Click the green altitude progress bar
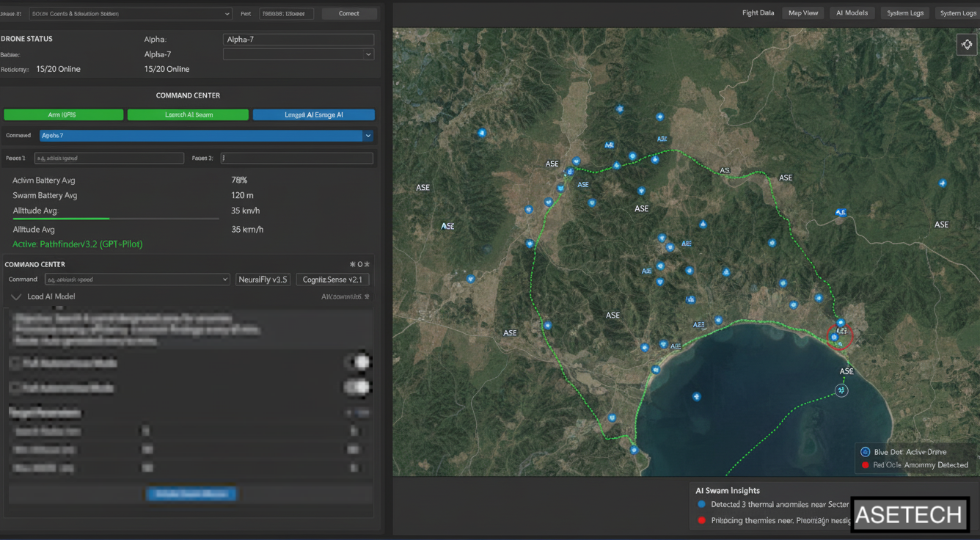This screenshot has height=540, width=980. pos(61,219)
